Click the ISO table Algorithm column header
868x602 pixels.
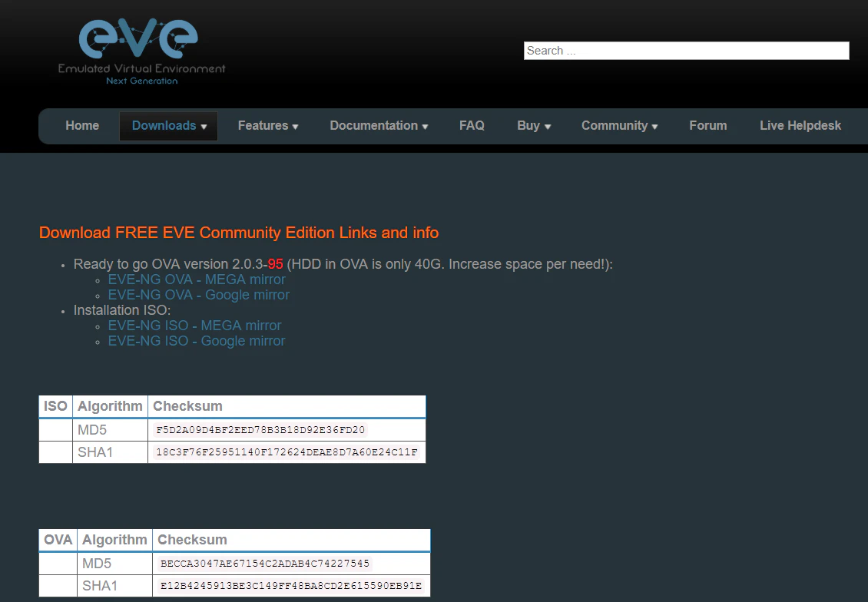point(110,406)
